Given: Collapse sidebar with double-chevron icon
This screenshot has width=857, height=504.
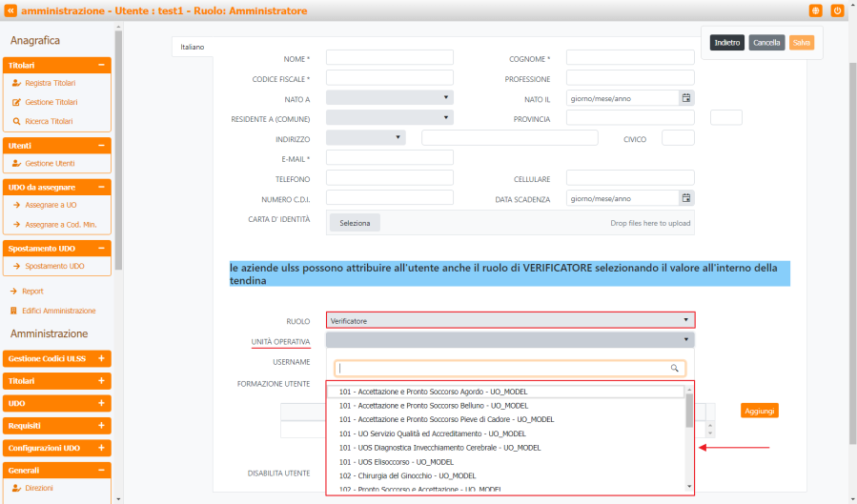Looking at the screenshot, I should [x=11, y=10].
